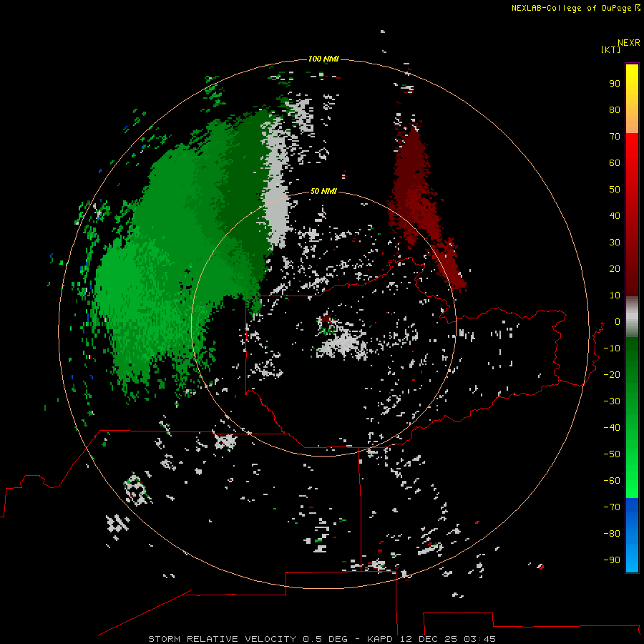Click the 100 NMI range ring label
644x644 pixels.
(x=323, y=59)
